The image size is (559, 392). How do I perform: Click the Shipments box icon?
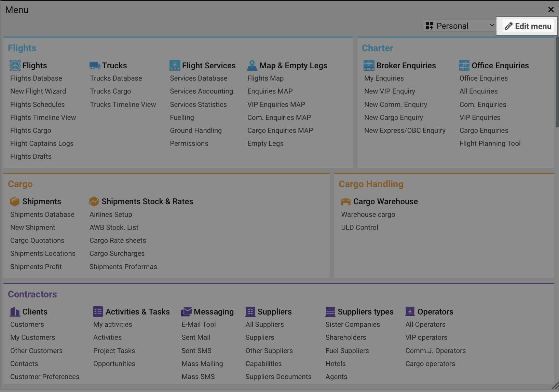15,201
